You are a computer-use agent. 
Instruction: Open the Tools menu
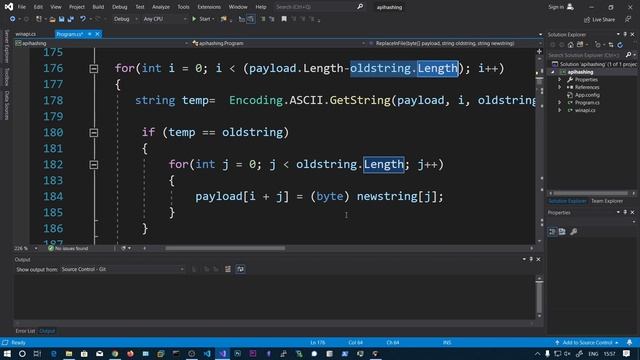[183, 7]
